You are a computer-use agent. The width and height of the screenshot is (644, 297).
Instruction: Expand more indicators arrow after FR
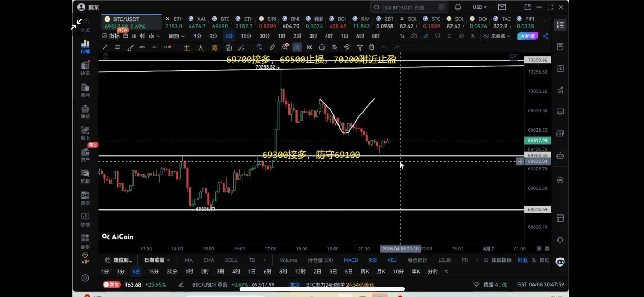click(477, 260)
